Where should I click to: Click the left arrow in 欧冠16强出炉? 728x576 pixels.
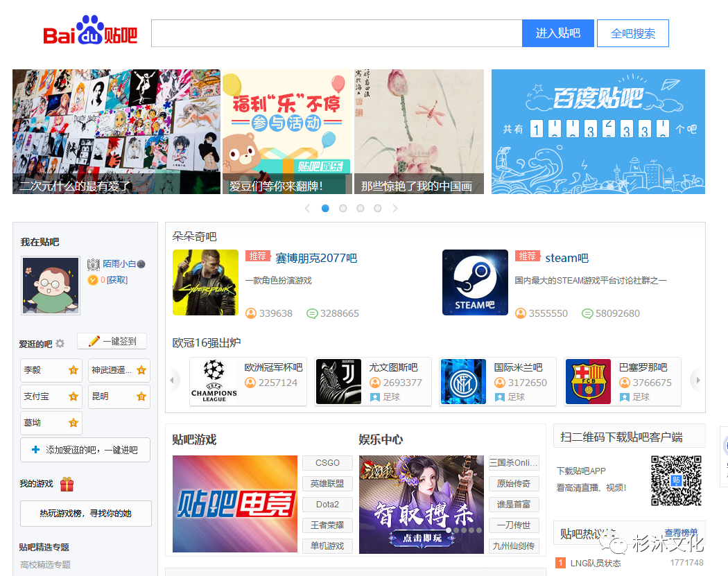[173, 380]
